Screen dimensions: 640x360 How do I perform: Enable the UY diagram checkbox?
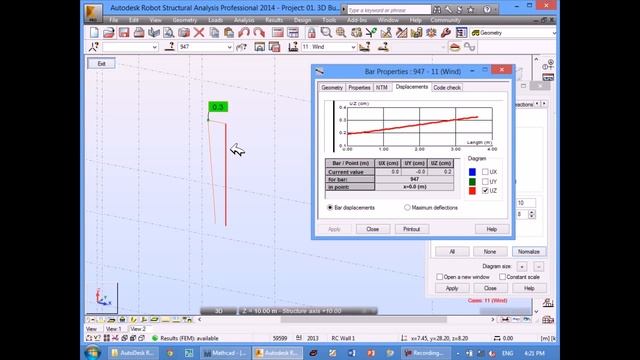pos(485,181)
